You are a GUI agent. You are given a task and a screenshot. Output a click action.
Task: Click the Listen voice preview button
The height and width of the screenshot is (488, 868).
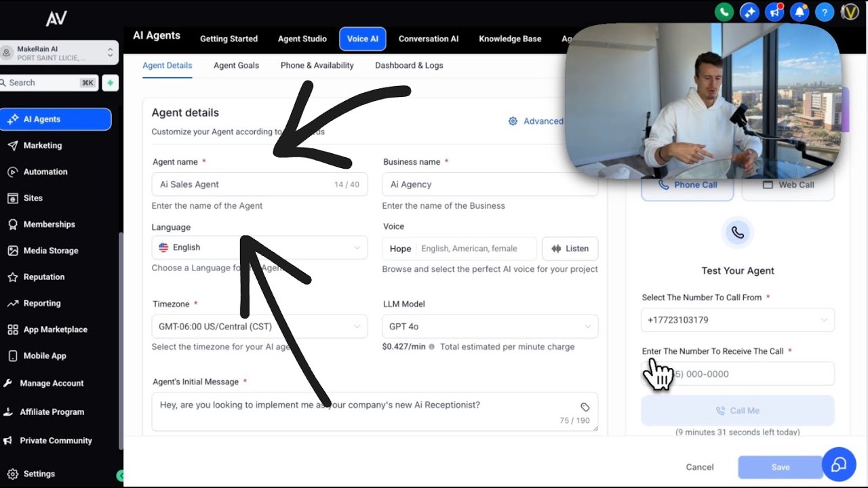[570, 249]
